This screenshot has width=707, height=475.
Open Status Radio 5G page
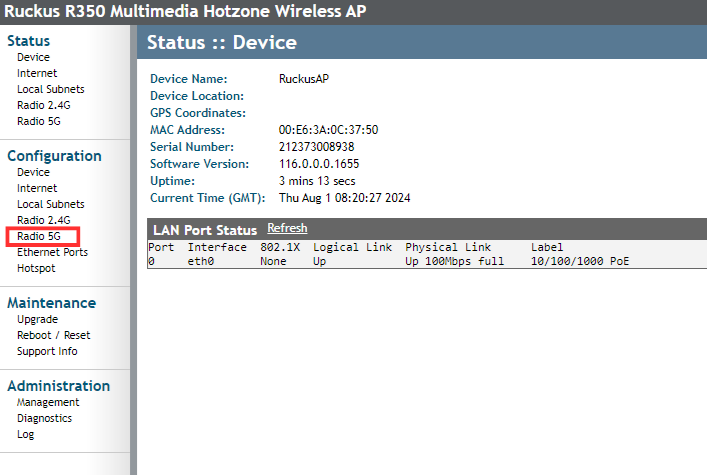click(39, 121)
